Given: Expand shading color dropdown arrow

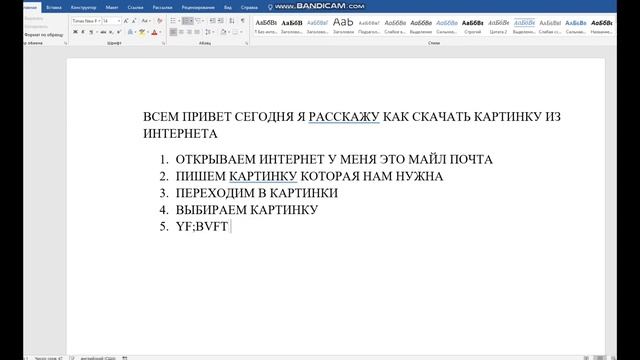Looking at the screenshot, I should (229, 32).
